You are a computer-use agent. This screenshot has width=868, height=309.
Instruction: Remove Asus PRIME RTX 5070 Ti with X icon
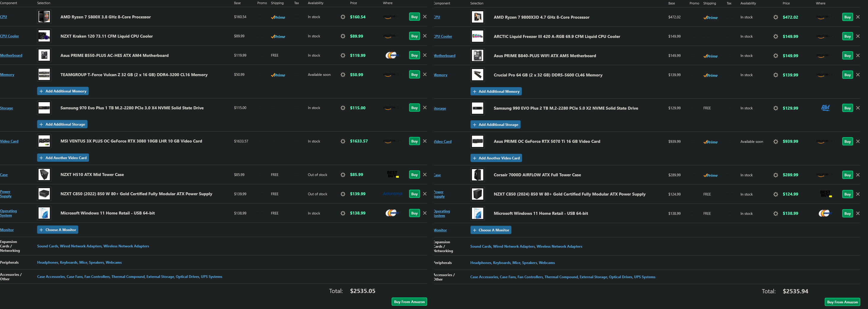pos(858,141)
